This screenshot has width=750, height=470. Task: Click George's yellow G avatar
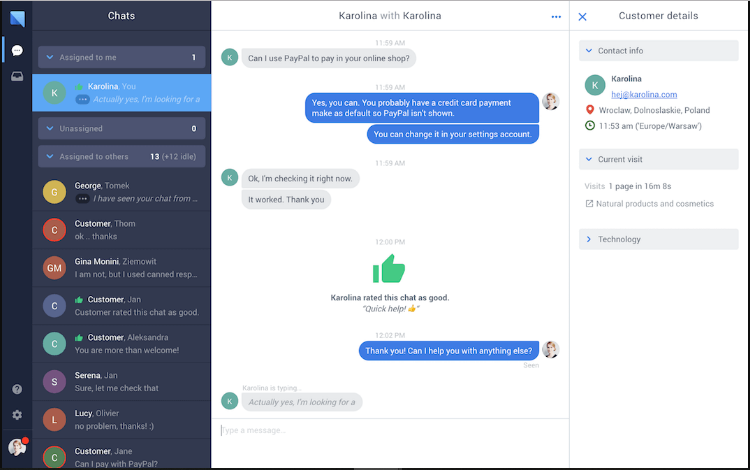point(55,192)
